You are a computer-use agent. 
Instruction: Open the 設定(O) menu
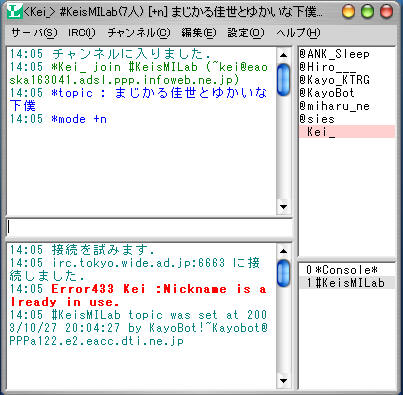pos(246,33)
